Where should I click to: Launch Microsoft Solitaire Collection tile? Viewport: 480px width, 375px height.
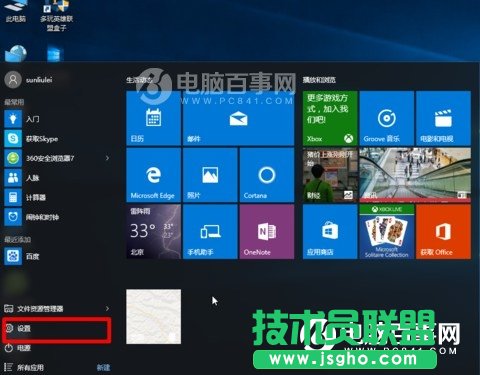point(387,232)
